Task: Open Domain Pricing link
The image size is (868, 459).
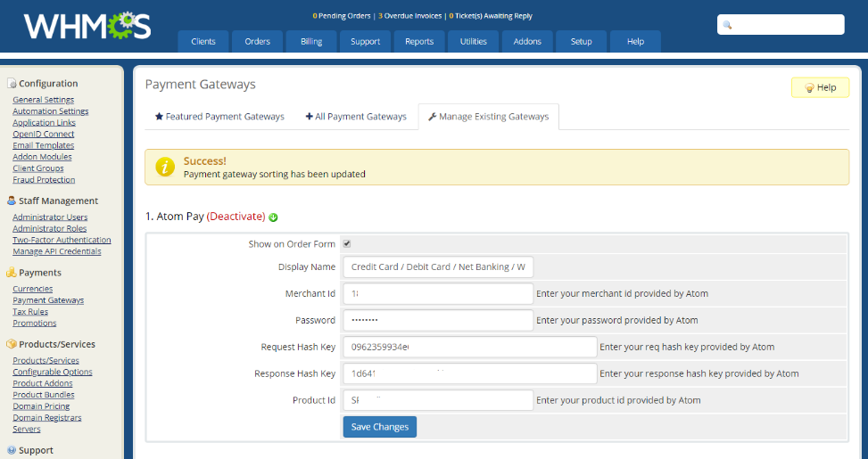Action: tap(41, 406)
